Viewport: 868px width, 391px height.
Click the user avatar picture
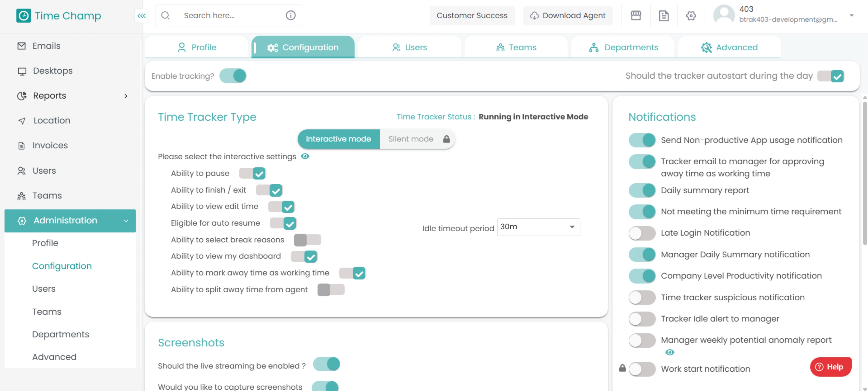(x=724, y=15)
